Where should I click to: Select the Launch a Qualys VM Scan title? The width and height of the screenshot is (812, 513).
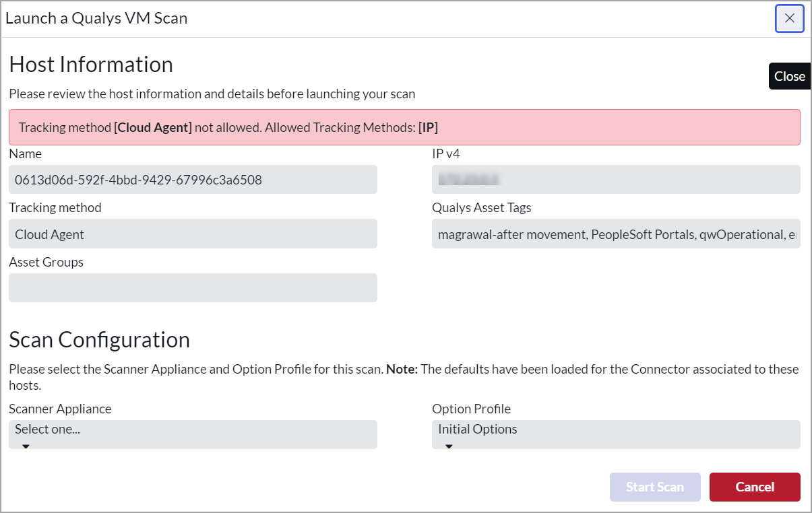pyautogui.click(x=96, y=18)
